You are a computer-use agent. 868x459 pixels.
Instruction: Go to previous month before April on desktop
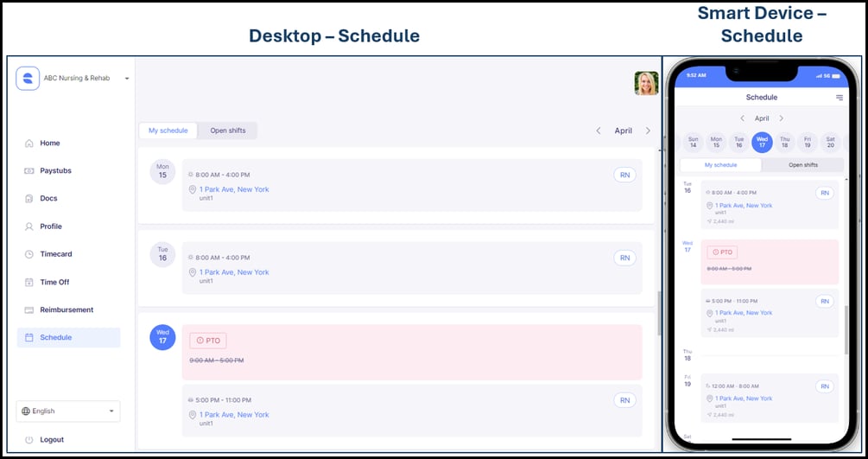click(x=599, y=131)
